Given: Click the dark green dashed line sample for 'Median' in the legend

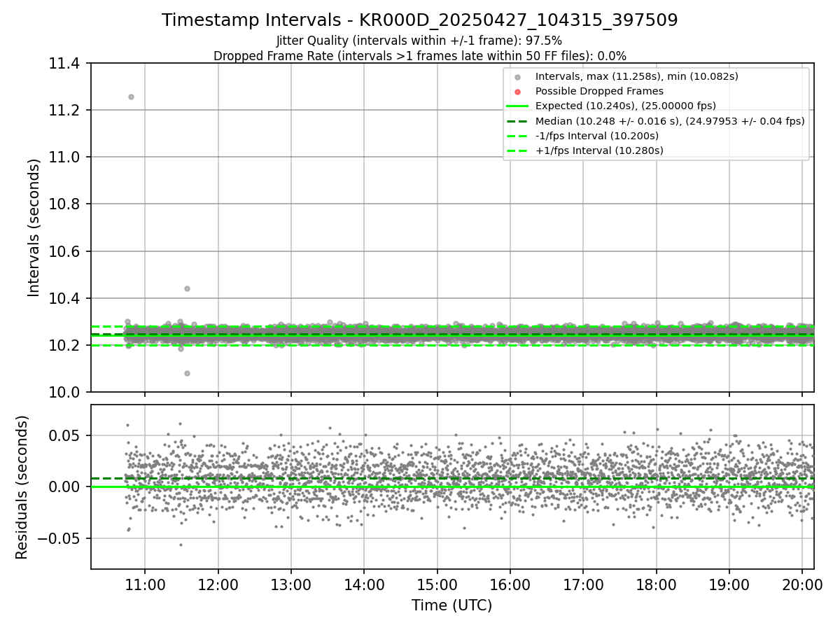Looking at the screenshot, I should 517,121.
